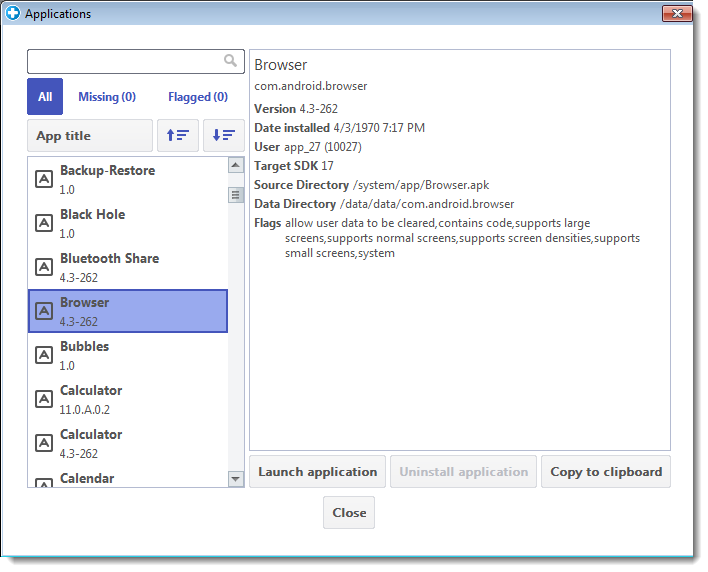
Task: Click the Black Hole app icon
Action: pos(44,223)
